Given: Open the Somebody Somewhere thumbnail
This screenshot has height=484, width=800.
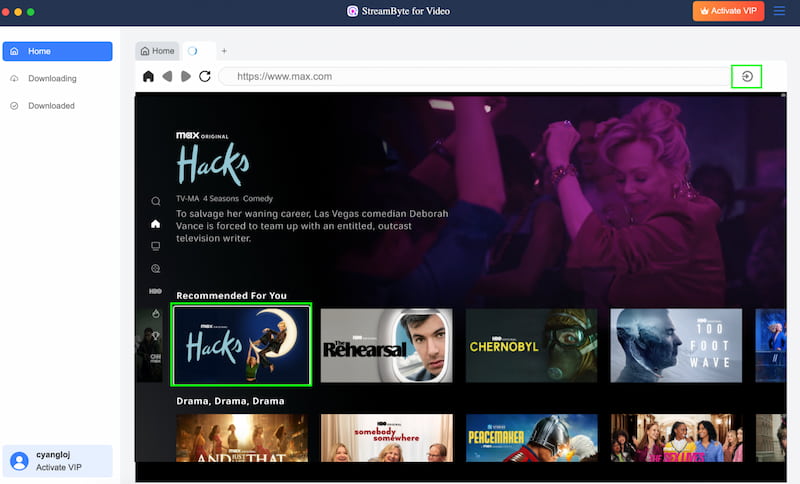Looking at the screenshot, I should [x=387, y=438].
